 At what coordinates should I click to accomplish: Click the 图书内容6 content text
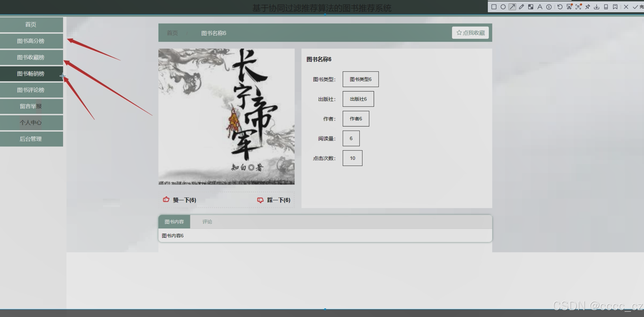pos(172,236)
